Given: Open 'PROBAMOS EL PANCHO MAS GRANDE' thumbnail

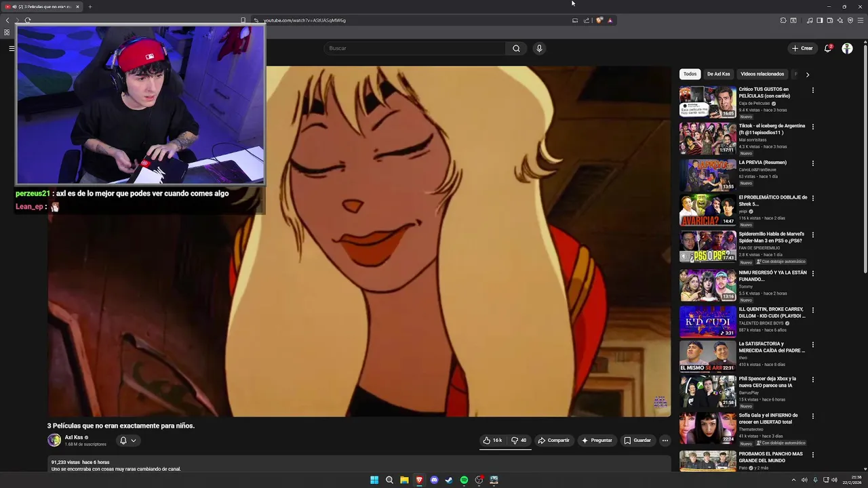Looking at the screenshot, I should (707, 461).
